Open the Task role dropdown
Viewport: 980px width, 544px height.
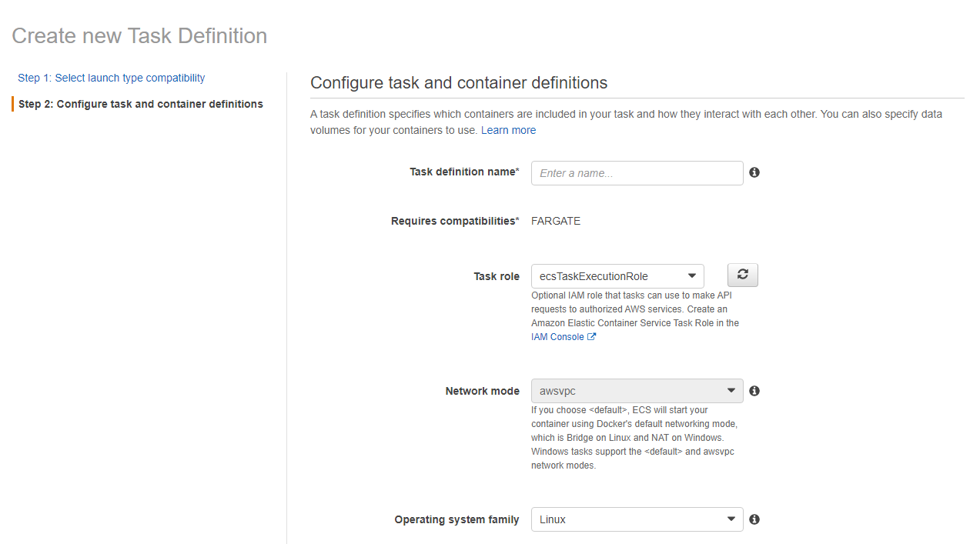pos(617,276)
